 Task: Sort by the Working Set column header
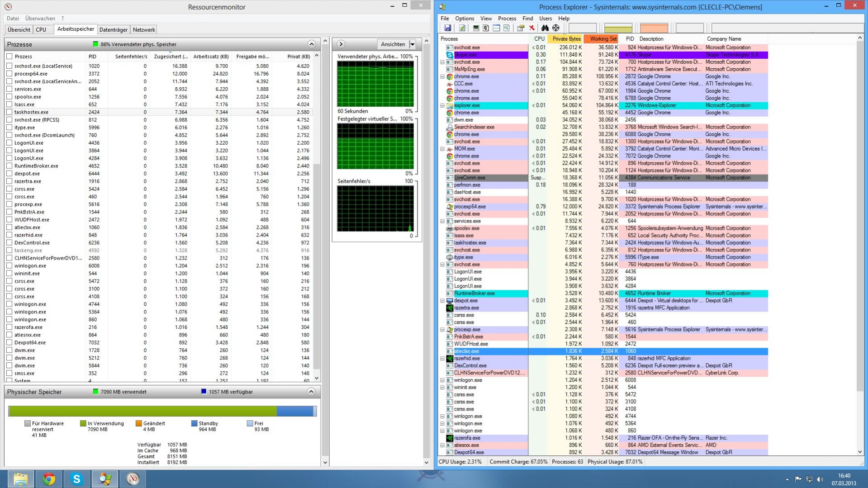pos(602,39)
